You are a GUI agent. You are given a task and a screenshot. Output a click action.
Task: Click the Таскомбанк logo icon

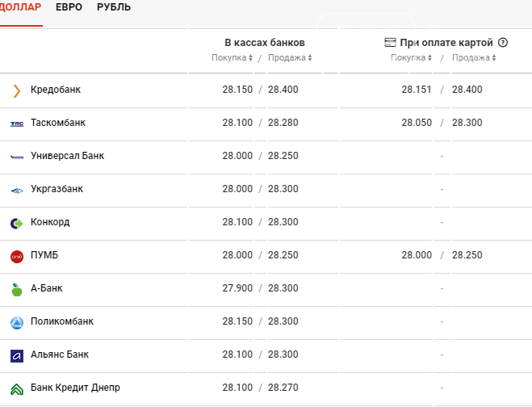[17, 124]
